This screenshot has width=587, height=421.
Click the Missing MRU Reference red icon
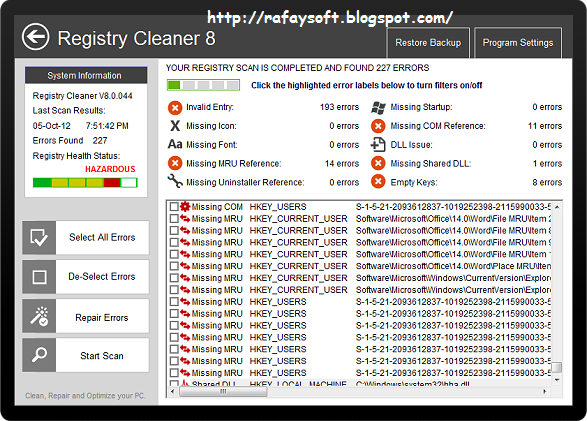[175, 163]
